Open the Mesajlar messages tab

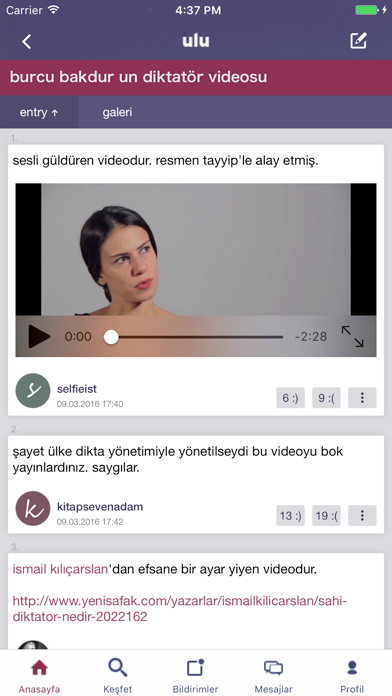(x=273, y=676)
